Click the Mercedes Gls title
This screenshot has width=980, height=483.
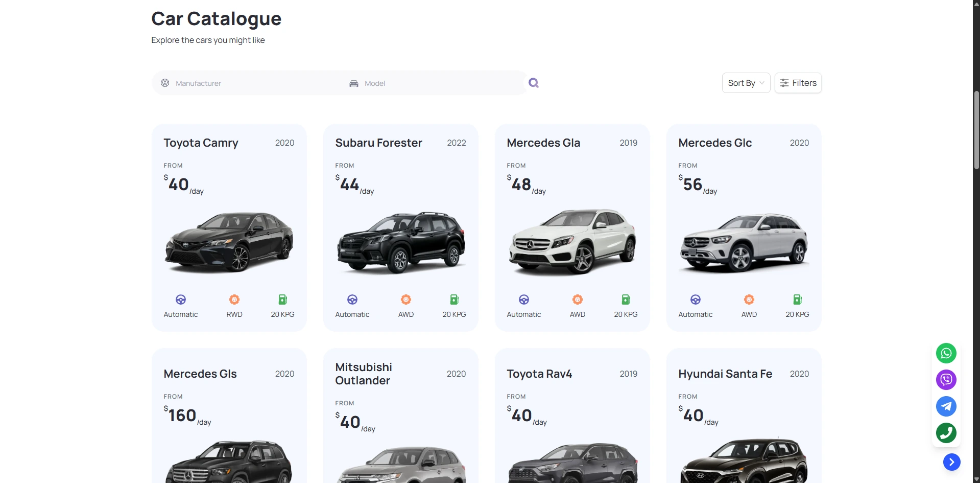200,374
